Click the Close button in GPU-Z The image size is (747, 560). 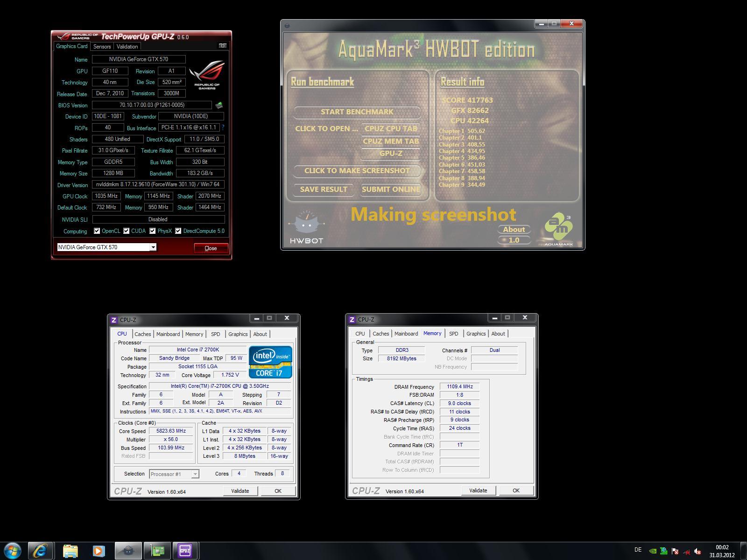click(x=211, y=248)
